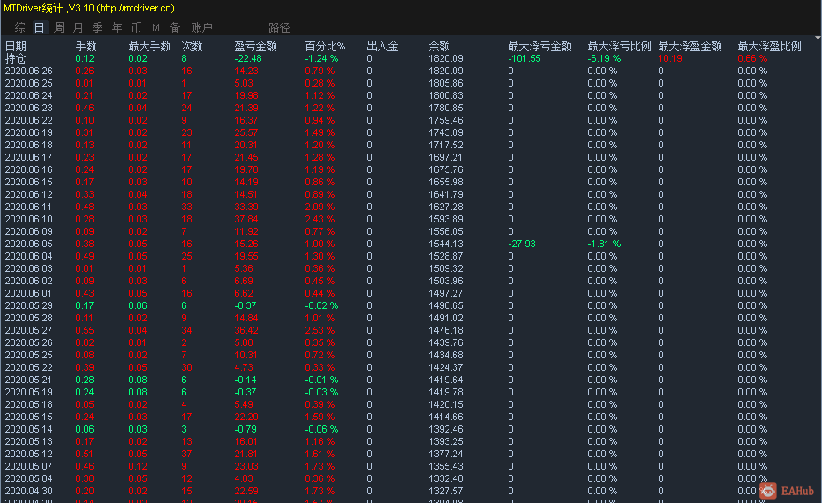Select the 2020.06.19 date row
Image resolution: width=822 pixels, height=504 pixels.
tap(29, 132)
